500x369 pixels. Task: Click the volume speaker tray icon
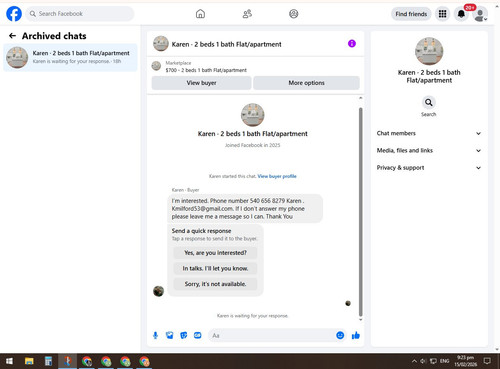click(423, 361)
